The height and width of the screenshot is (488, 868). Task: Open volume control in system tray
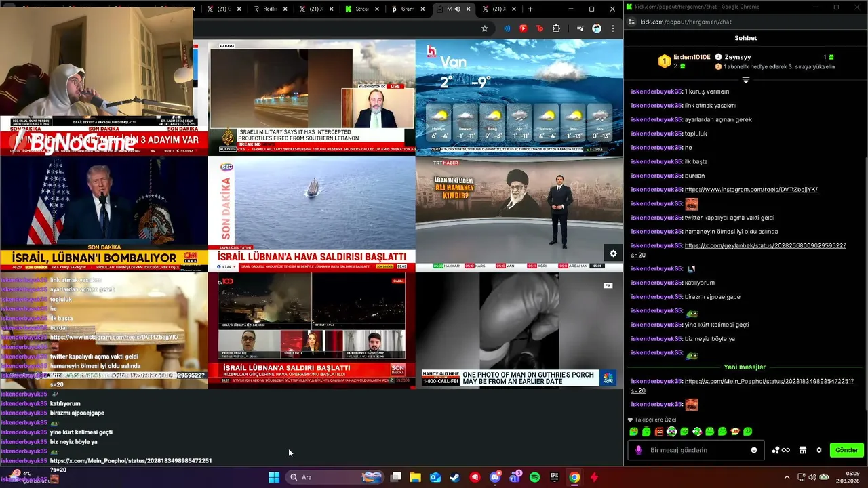click(x=812, y=477)
